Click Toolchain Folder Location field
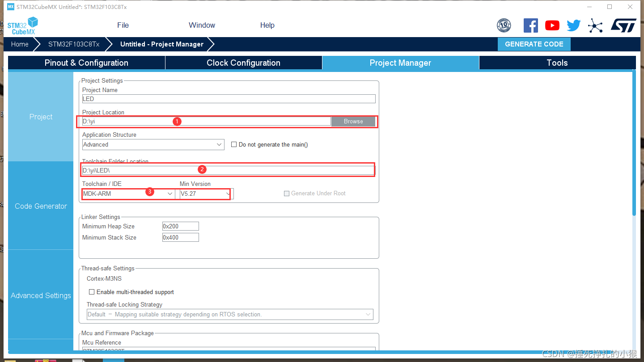644x362 pixels. pyautogui.click(x=229, y=170)
